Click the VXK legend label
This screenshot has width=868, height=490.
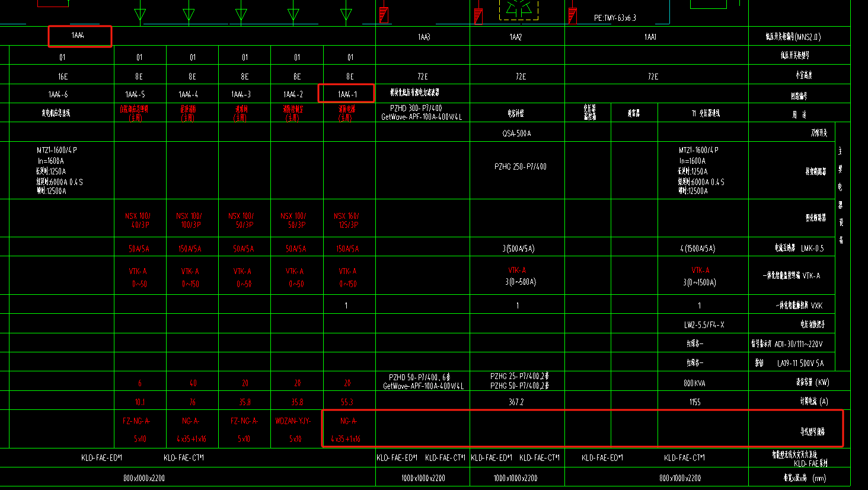coord(816,306)
